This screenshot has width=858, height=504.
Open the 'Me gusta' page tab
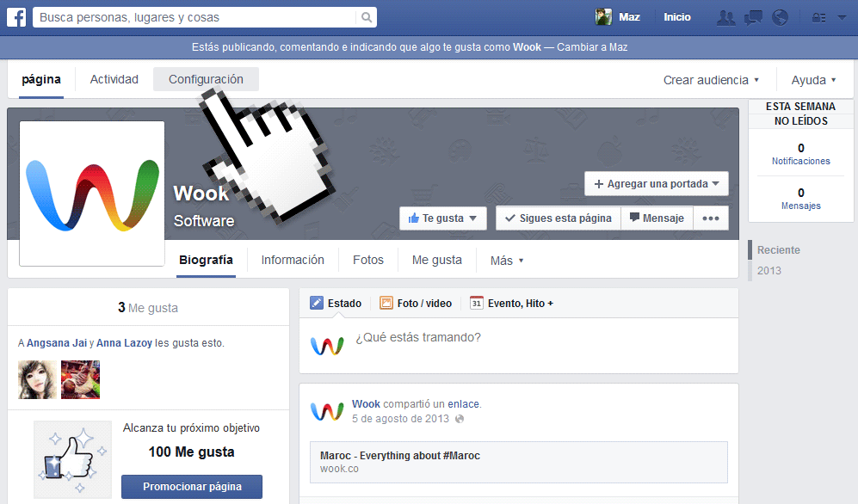[436, 261]
